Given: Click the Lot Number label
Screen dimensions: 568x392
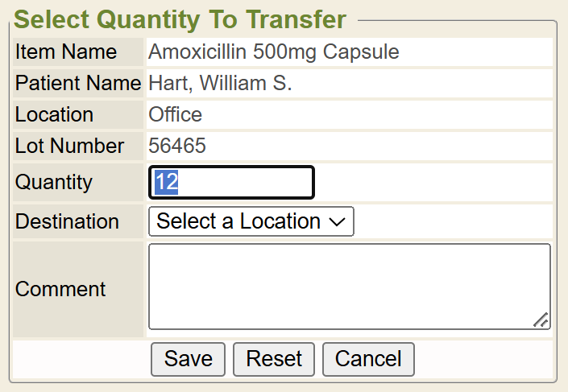Looking at the screenshot, I should (70, 146).
